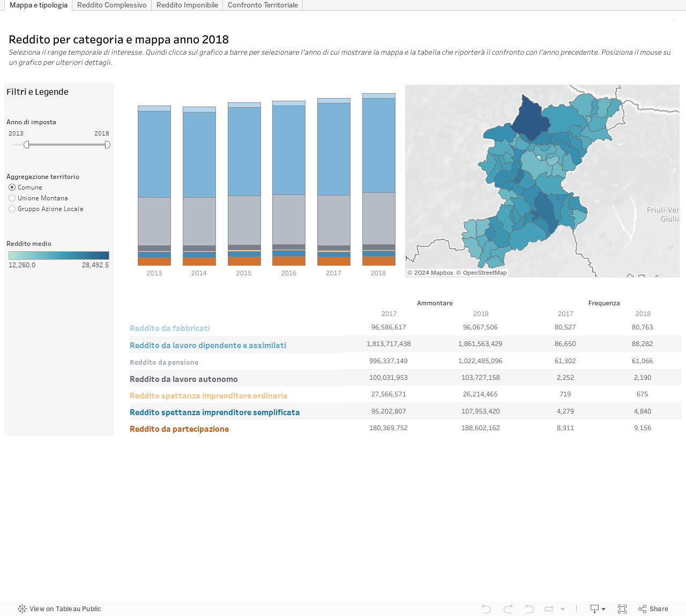Viewport: 686px width, 616px height.
Task: Select Gruppo Azione Locale radio option
Action: point(12,209)
